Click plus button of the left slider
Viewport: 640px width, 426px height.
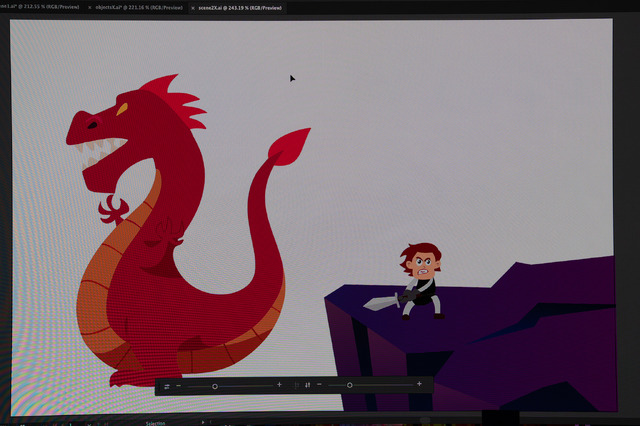click(x=279, y=384)
